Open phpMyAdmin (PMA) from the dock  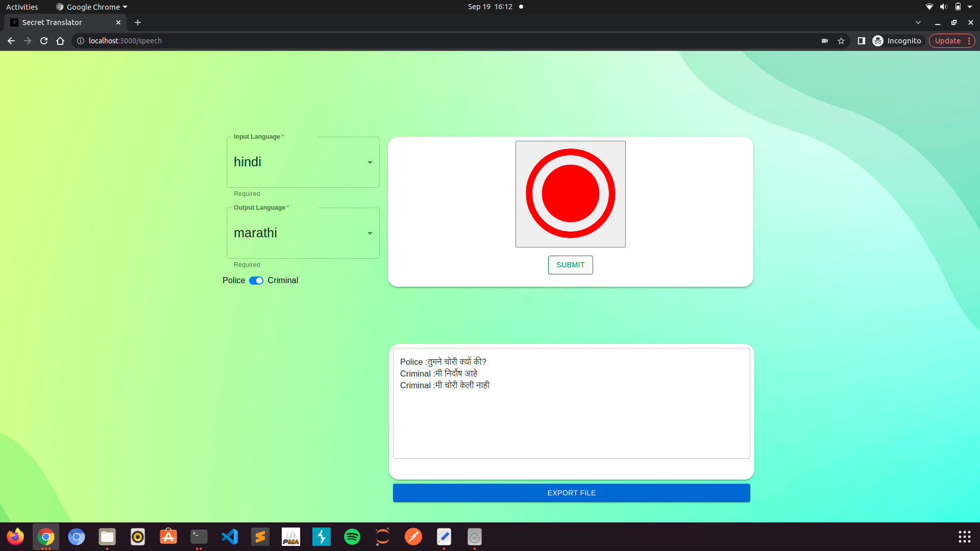[291, 537]
